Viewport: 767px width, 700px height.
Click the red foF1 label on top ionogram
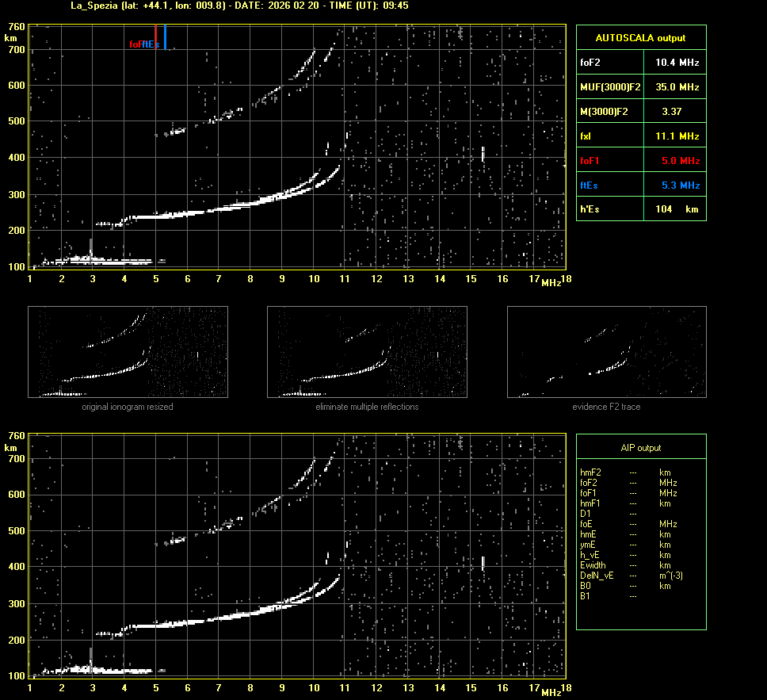point(135,44)
